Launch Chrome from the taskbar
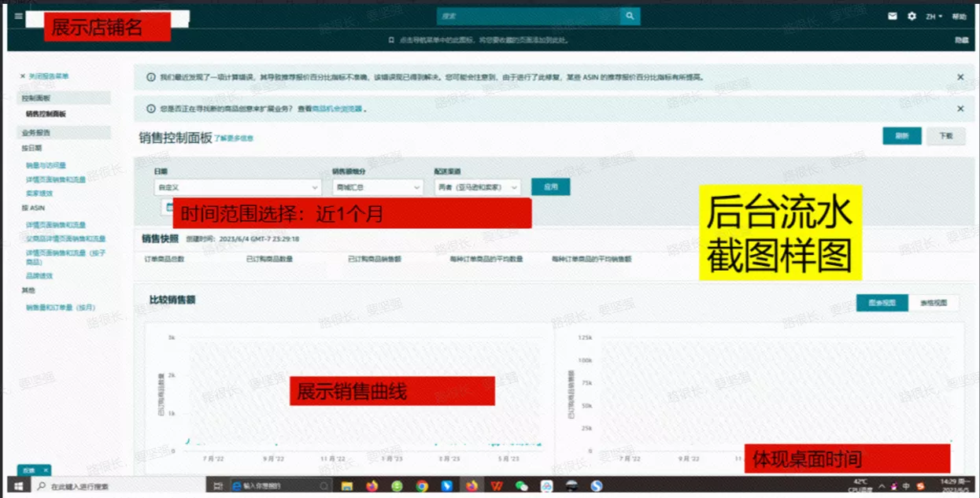 pos(421,485)
